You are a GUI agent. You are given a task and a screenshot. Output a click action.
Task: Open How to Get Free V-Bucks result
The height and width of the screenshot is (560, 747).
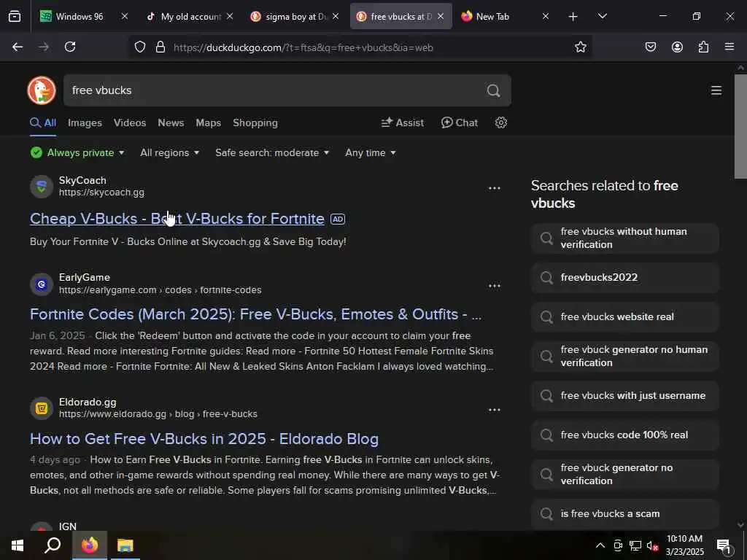204,438
